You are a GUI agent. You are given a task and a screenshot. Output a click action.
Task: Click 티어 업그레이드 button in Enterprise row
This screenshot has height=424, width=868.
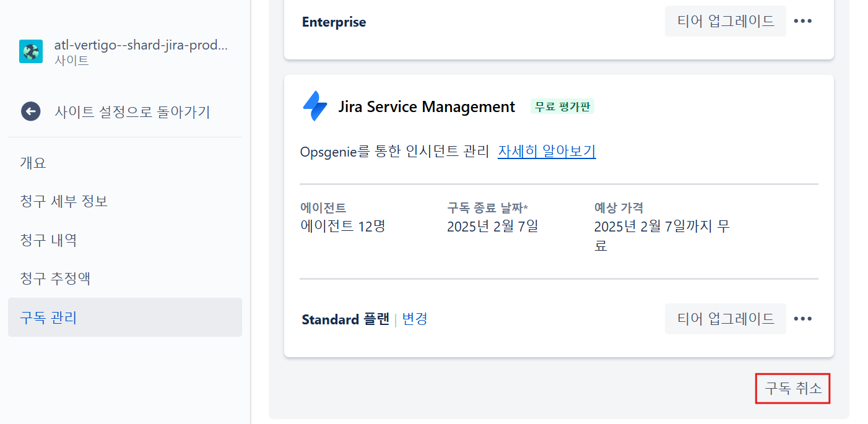tap(726, 21)
